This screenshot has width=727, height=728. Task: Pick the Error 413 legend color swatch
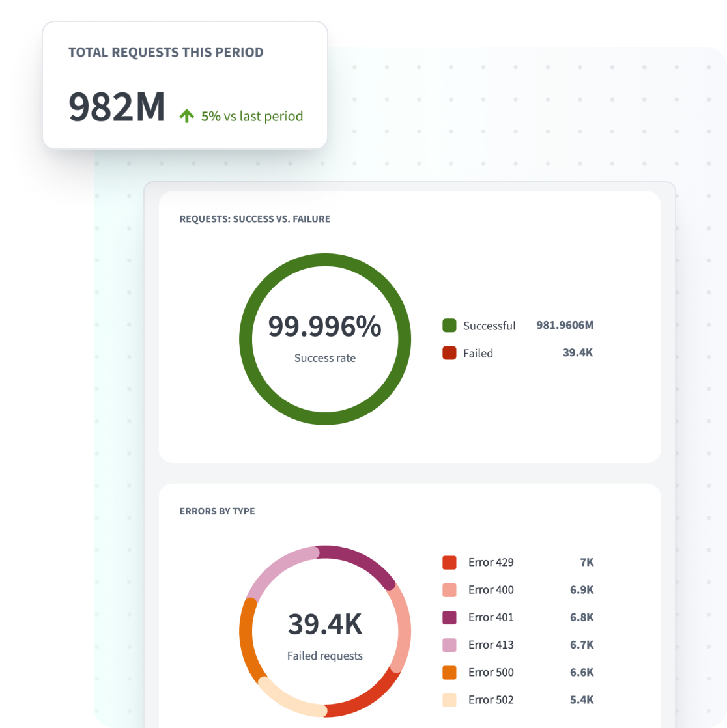click(x=449, y=645)
